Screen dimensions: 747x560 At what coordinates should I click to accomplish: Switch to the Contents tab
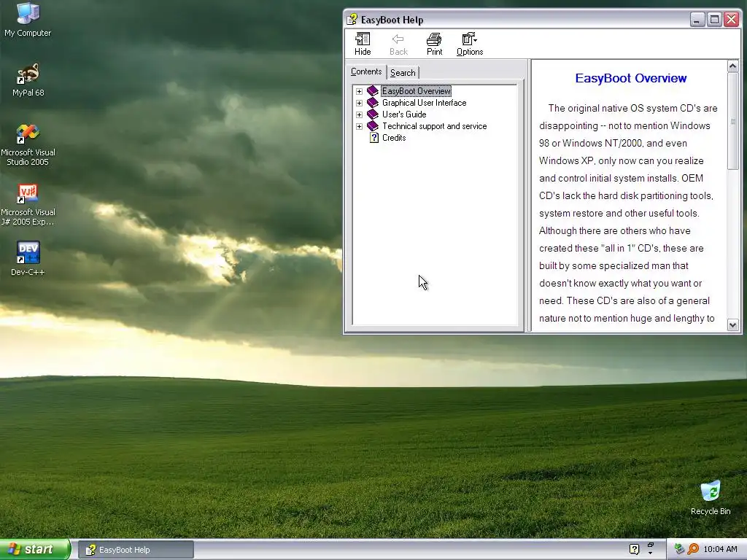[x=366, y=71]
